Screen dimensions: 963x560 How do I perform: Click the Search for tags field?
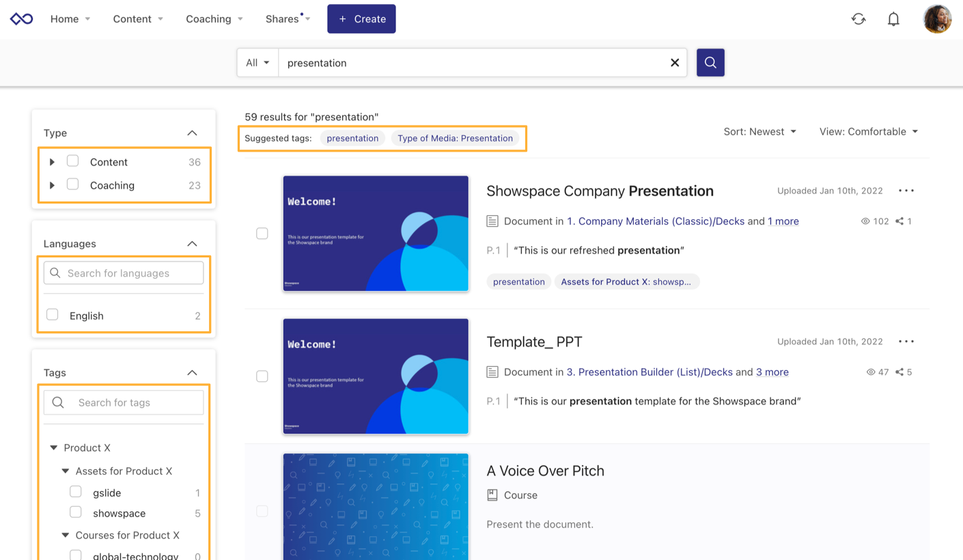point(124,402)
